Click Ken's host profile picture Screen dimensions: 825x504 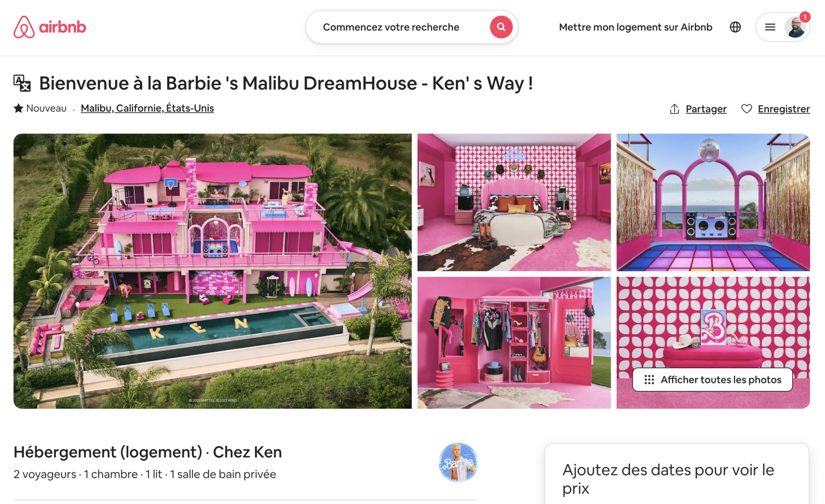click(458, 463)
